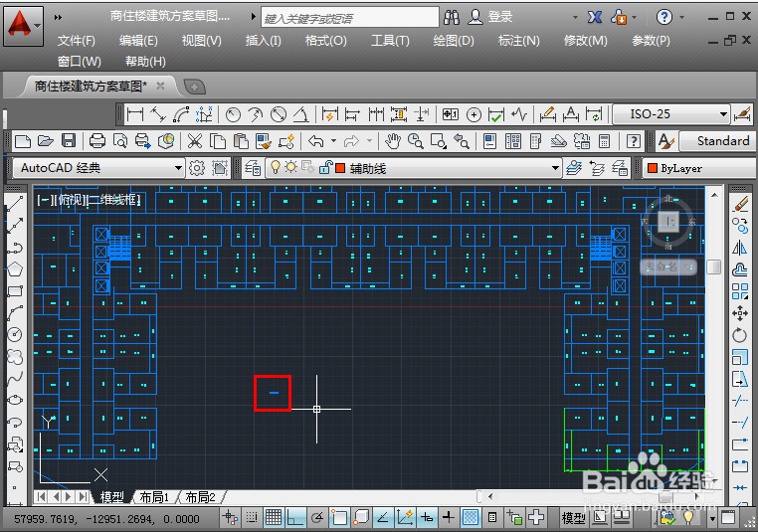Select the Erase modify tool
Viewport: 758px width, 532px height.
pyautogui.click(x=740, y=205)
